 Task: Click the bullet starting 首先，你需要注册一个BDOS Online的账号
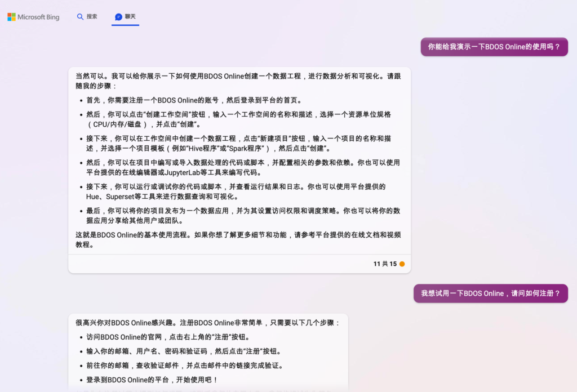pyautogui.click(x=194, y=100)
